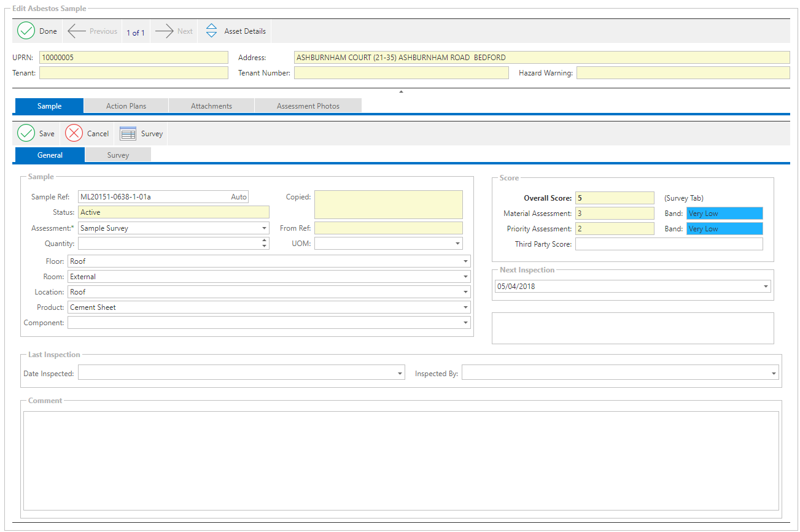Open Asset Details via its arrows icon
Viewport: 800px width, 532px height.
click(x=211, y=31)
